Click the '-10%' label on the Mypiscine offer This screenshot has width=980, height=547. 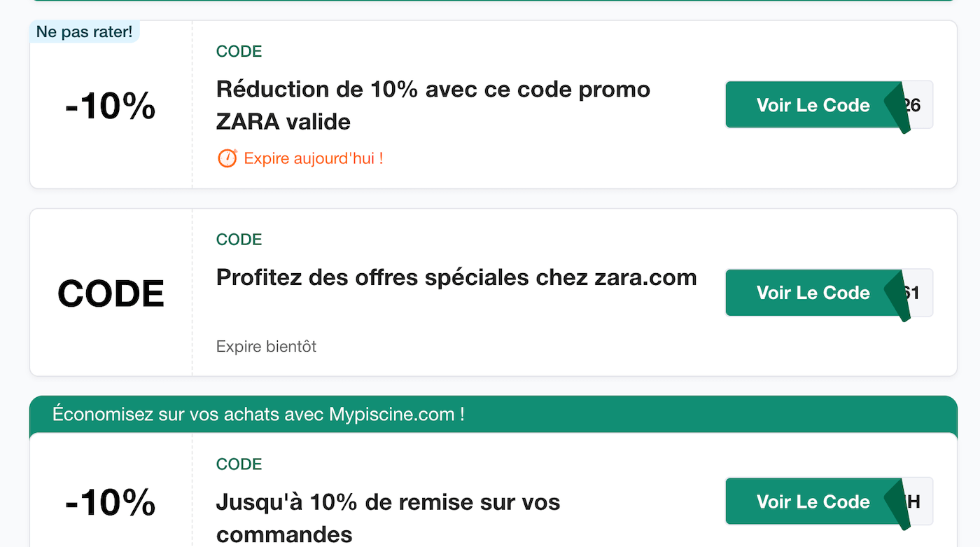[x=109, y=501]
